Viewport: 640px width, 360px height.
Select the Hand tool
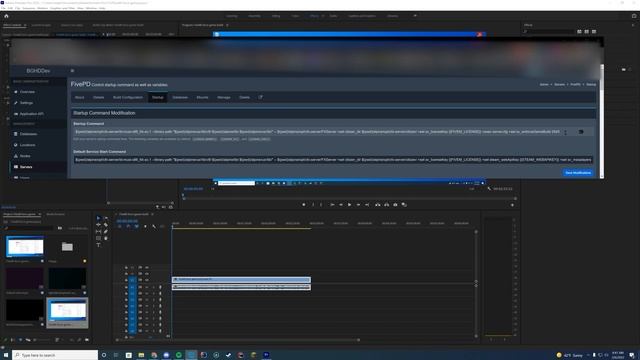(106, 238)
